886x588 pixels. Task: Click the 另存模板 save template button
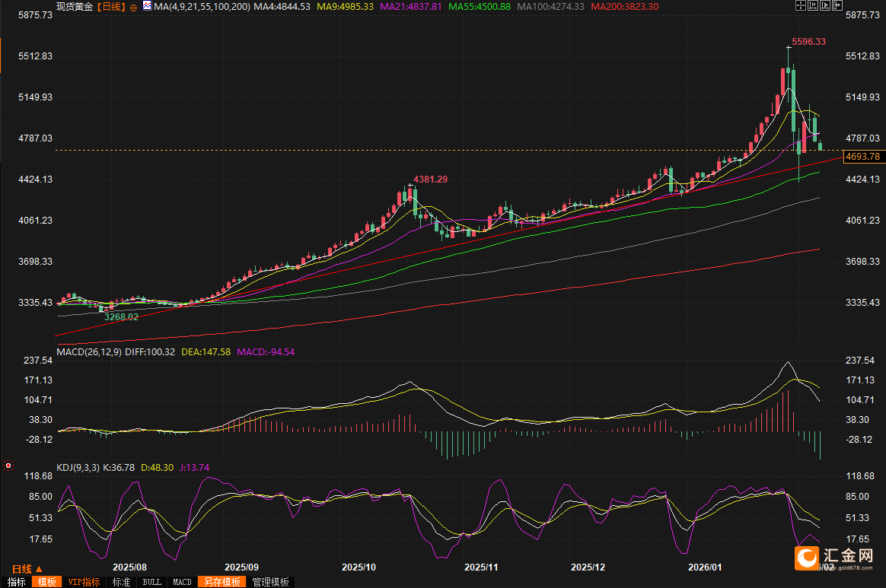221,582
